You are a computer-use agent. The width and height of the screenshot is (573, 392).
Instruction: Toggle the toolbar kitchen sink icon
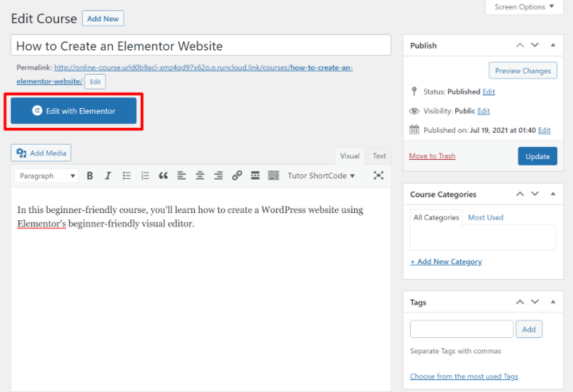[274, 176]
